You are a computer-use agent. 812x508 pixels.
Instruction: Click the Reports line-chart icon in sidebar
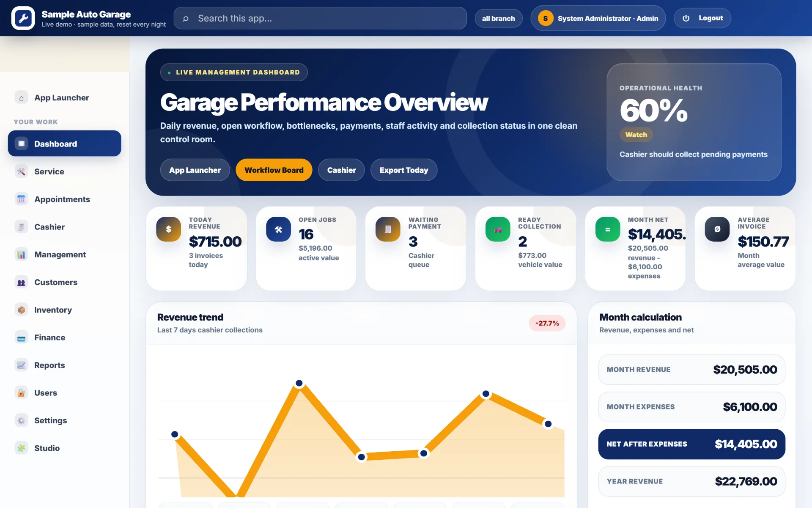[x=21, y=365]
